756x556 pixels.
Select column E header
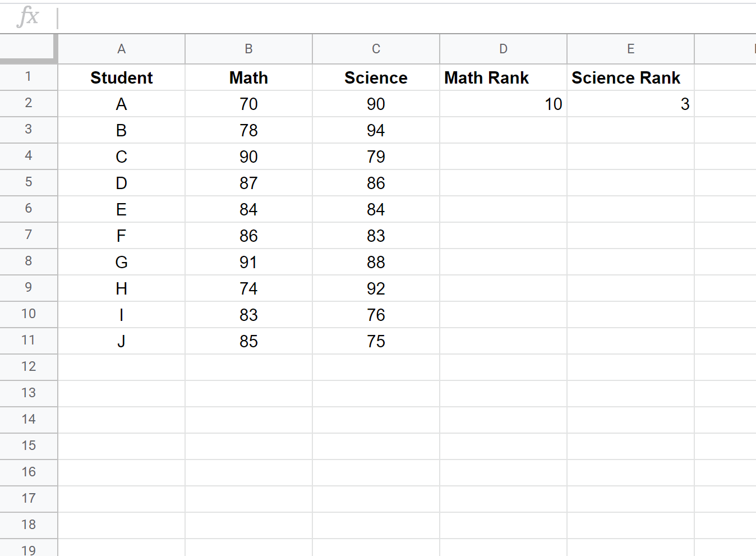pos(631,49)
